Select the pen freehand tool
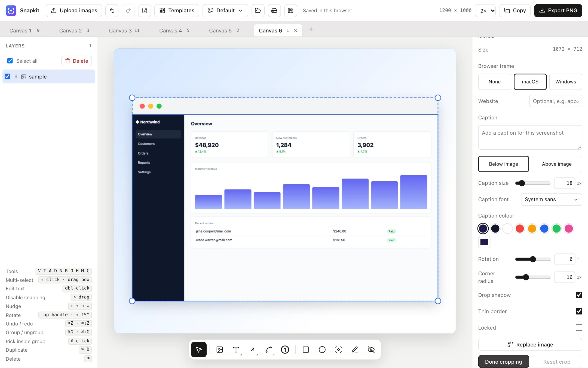588x368 pixels. pos(355,349)
